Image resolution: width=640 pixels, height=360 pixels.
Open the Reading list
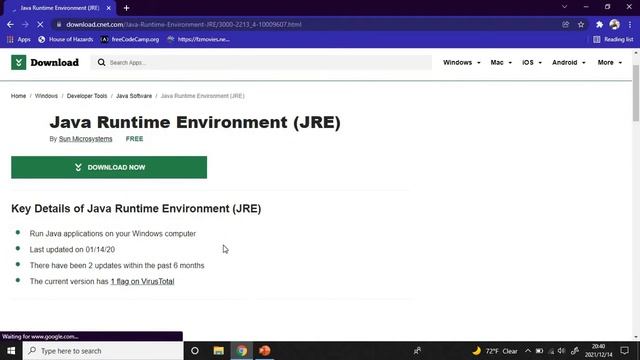(613, 40)
